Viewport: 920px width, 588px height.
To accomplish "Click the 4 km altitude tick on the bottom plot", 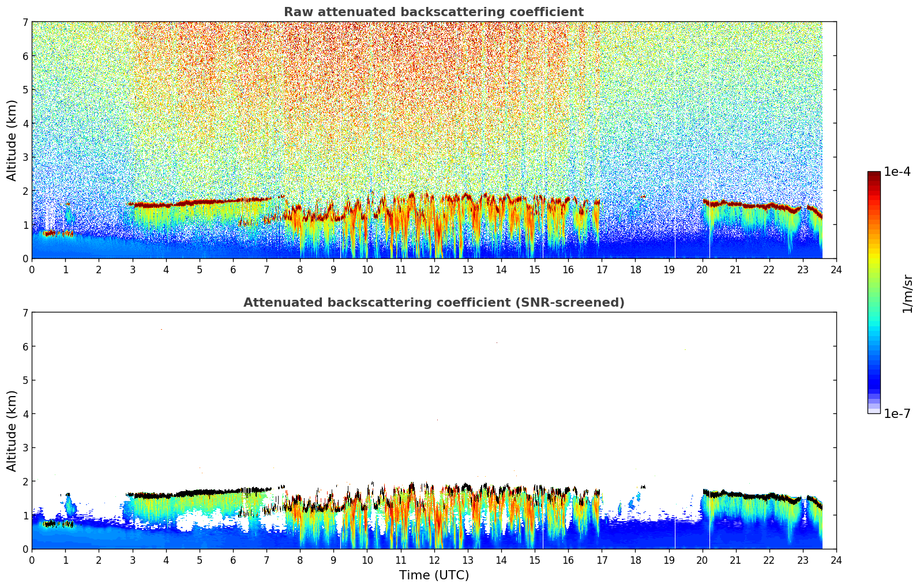I will click(25, 414).
